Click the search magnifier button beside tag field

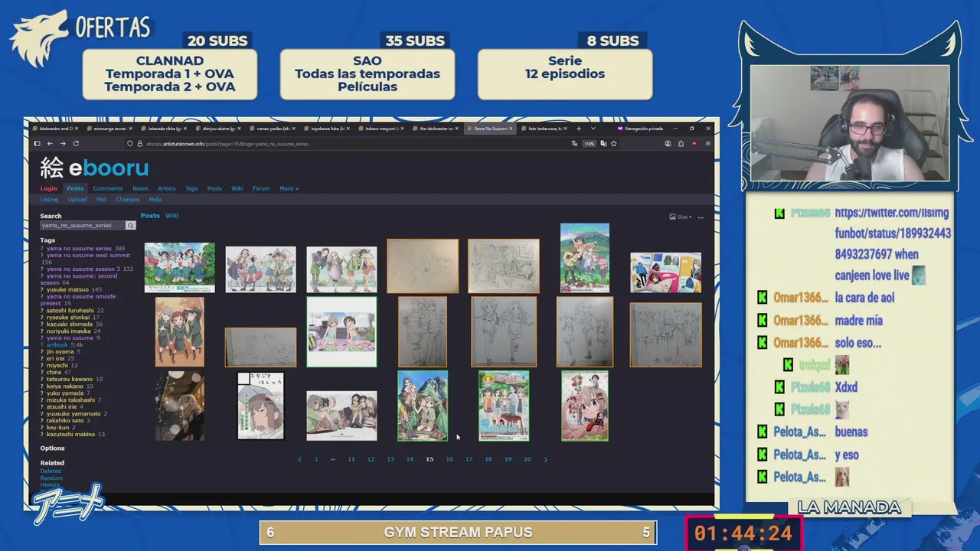click(130, 226)
